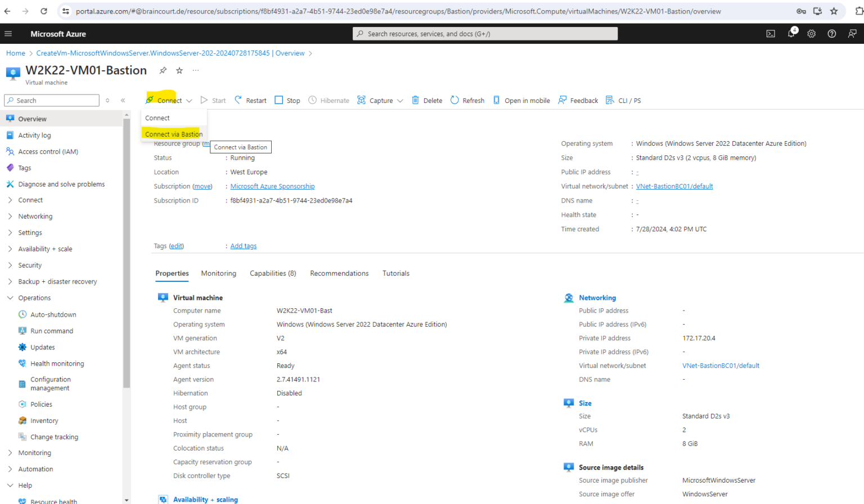Switch to the Monitoring tab
The image size is (864, 504).
tap(218, 273)
